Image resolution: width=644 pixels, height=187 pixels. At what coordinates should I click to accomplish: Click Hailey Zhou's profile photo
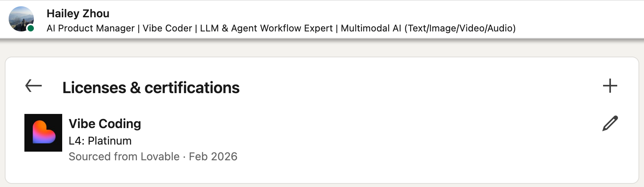click(20, 18)
